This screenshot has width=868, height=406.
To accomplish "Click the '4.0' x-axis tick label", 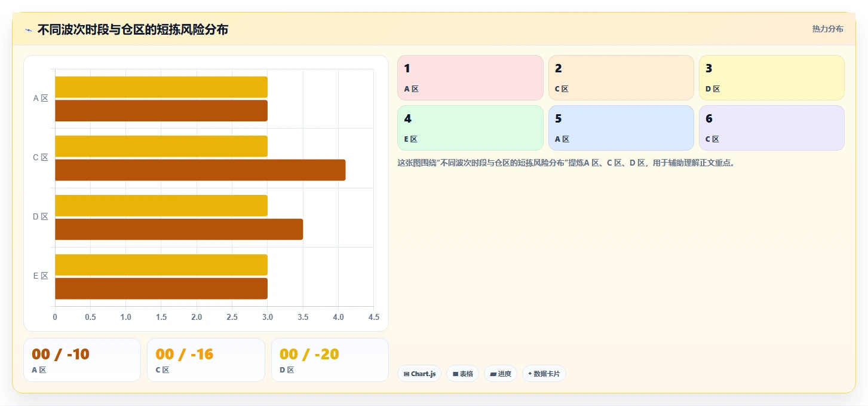I will (x=338, y=318).
